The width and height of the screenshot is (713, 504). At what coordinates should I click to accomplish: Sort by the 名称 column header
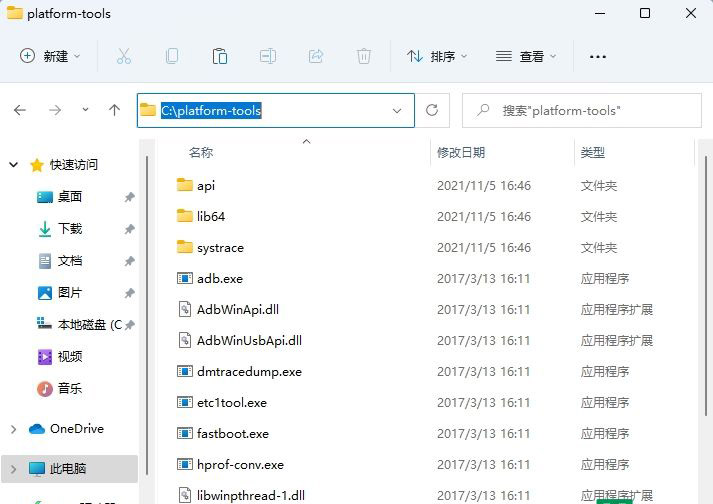[201, 152]
